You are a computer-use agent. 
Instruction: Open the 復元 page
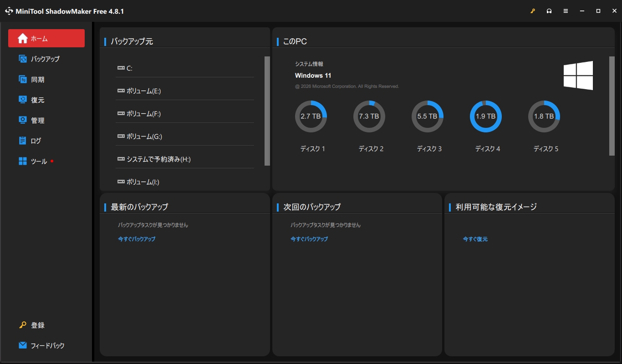46,100
